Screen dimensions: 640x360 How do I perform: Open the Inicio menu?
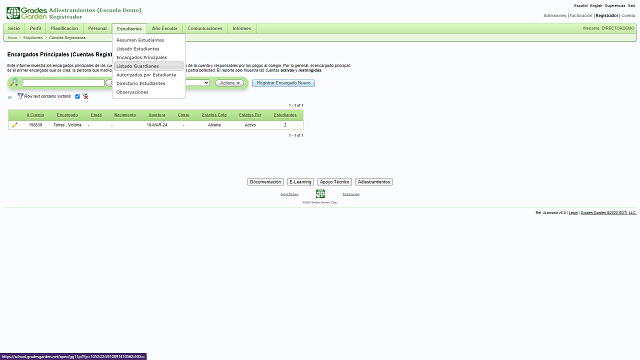(x=14, y=28)
